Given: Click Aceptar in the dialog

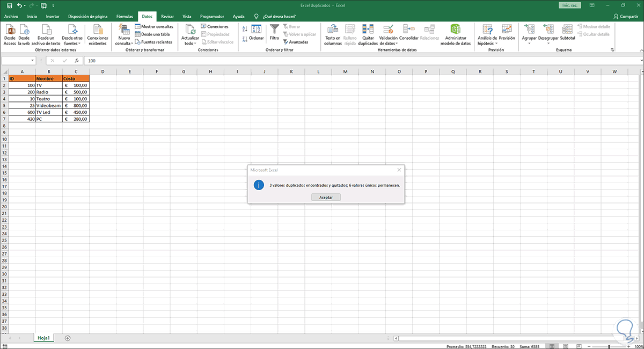Looking at the screenshot, I should point(326,198).
